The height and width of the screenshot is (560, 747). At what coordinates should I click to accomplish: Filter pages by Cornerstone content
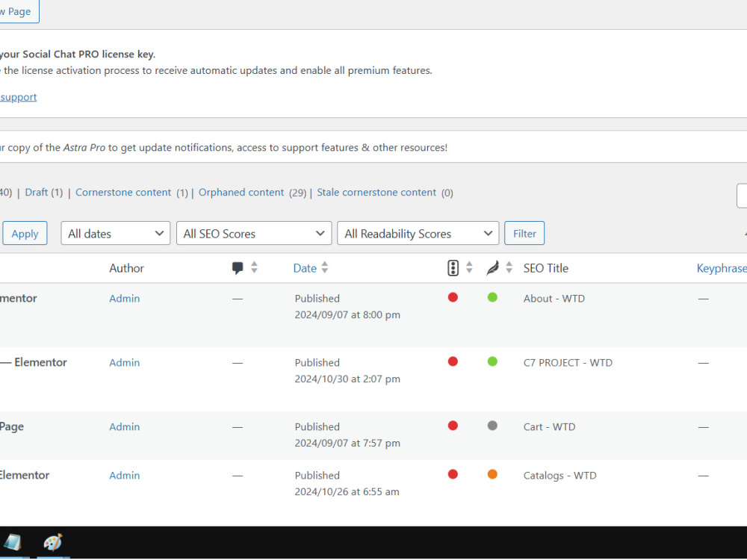[123, 193]
